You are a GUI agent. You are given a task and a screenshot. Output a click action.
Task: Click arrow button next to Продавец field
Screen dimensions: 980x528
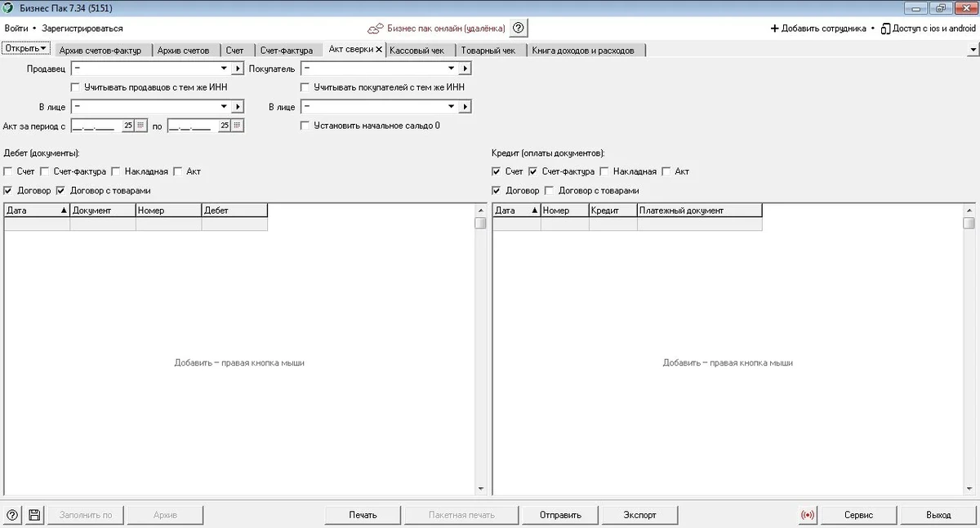pyautogui.click(x=238, y=69)
